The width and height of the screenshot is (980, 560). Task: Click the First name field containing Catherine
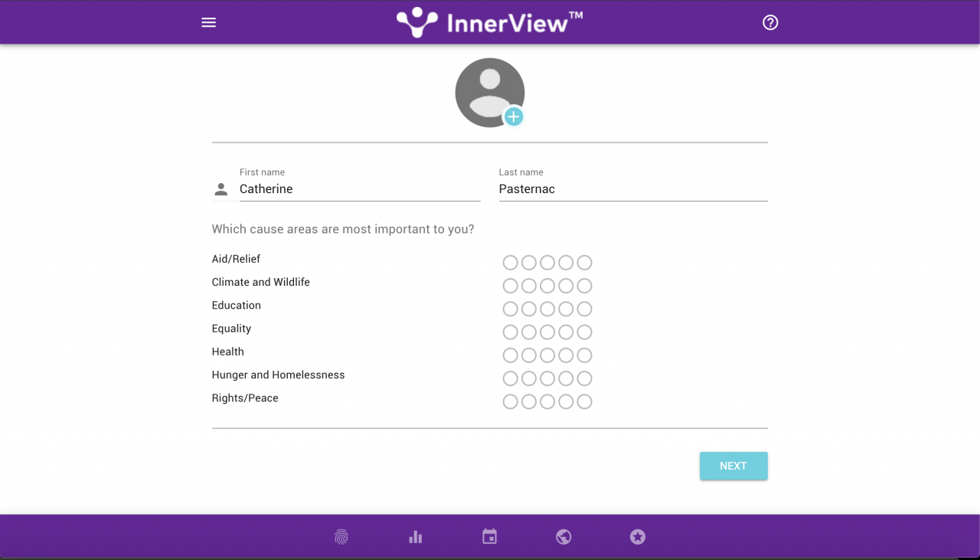(x=360, y=189)
